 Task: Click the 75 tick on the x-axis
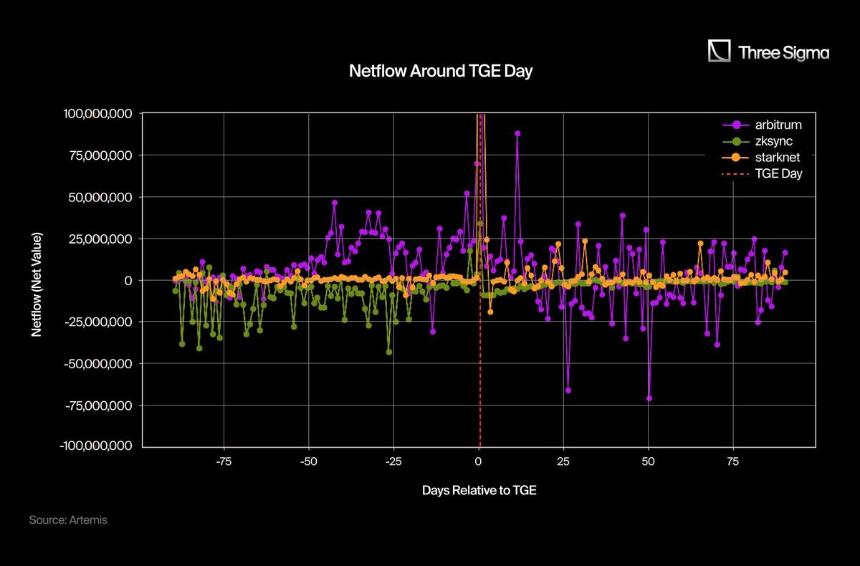click(x=733, y=462)
